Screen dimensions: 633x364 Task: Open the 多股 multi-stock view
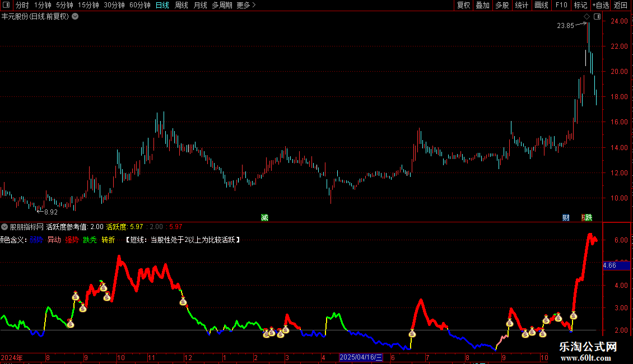tap(502, 5)
